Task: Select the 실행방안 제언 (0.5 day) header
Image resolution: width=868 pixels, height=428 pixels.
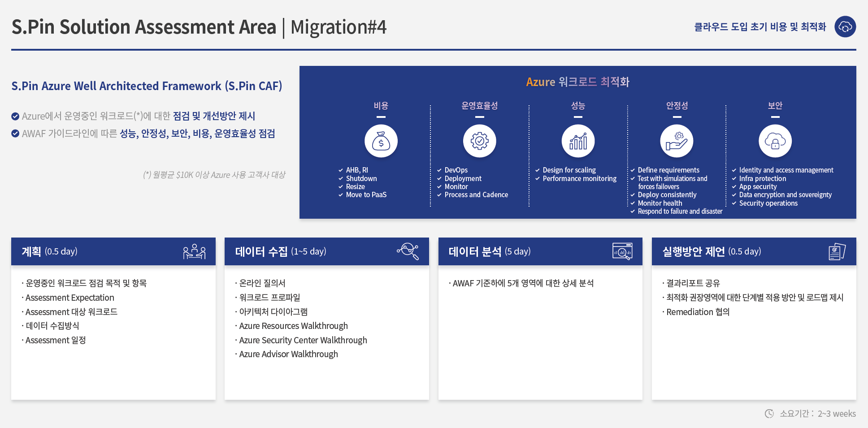Action: (754, 251)
